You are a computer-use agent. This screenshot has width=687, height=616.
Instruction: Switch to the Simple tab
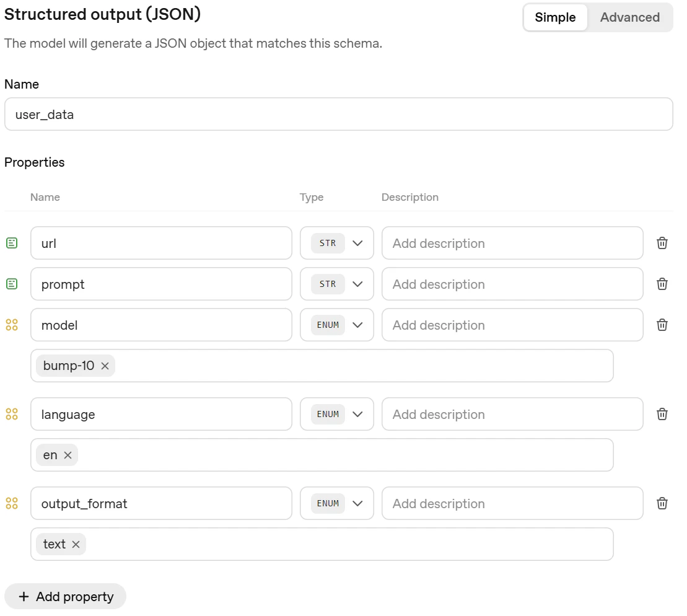(555, 17)
